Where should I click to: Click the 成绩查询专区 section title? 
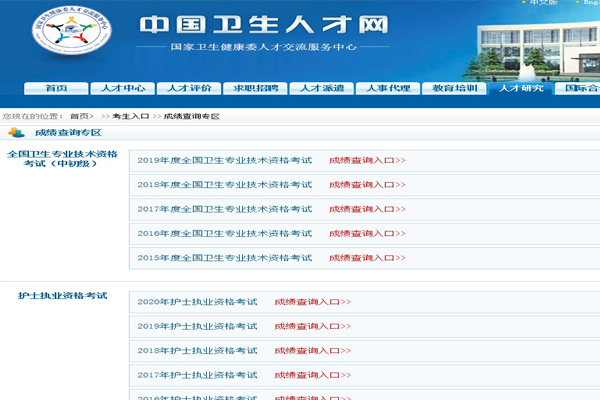[x=68, y=133]
